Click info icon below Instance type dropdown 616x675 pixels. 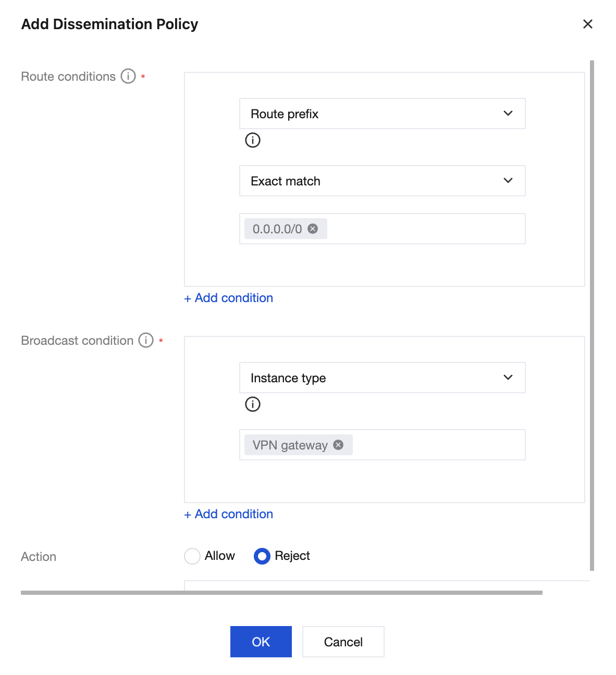[253, 404]
